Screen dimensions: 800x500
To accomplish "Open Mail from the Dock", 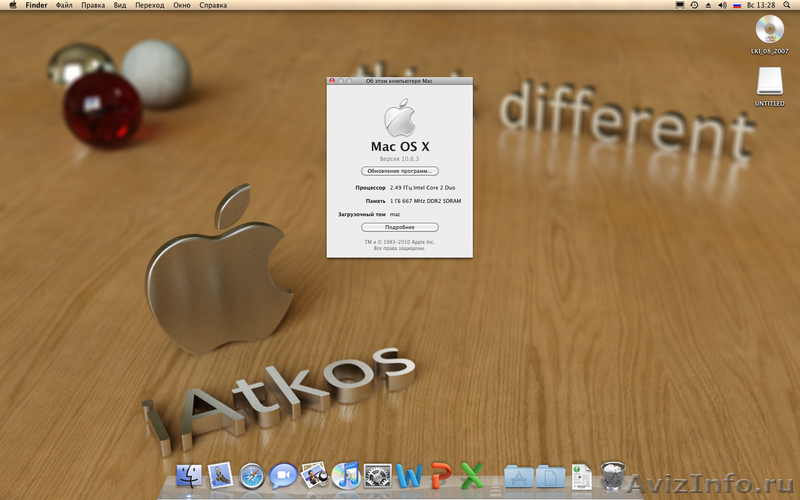I will point(220,476).
